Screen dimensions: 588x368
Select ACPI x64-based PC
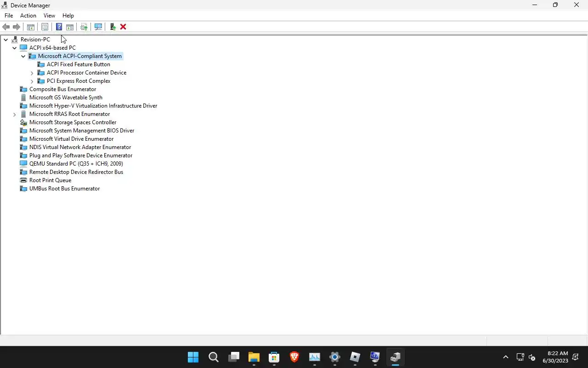(52, 48)
